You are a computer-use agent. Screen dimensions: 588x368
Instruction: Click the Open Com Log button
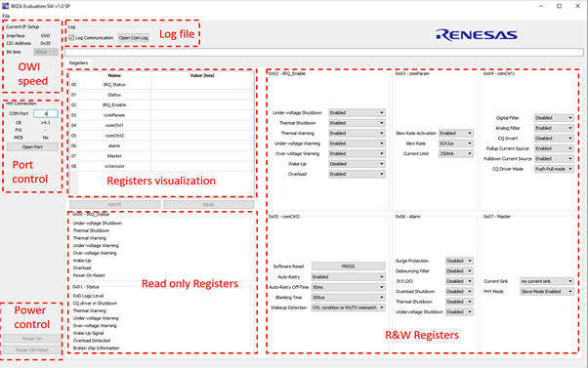134,38
